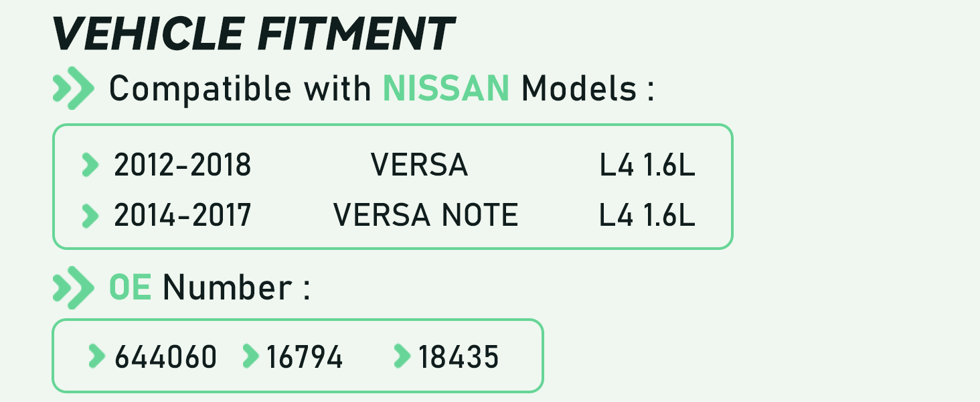This screenshot has height=402, width=980.
Task: Select OE number 644060
Action: click(166, 357)
